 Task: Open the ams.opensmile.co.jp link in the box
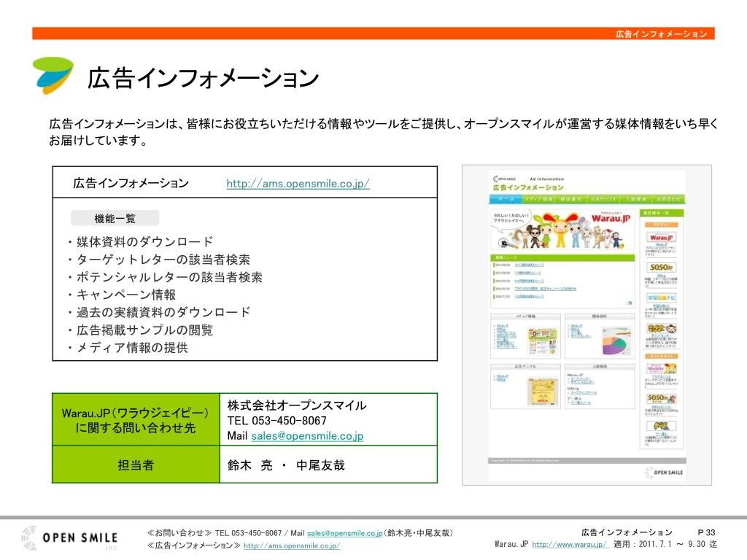pyautogui.click(x=298, y=183)
